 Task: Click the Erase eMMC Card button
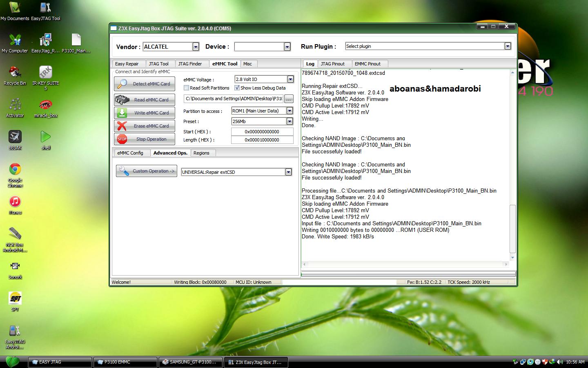click(x=145, y=126)
